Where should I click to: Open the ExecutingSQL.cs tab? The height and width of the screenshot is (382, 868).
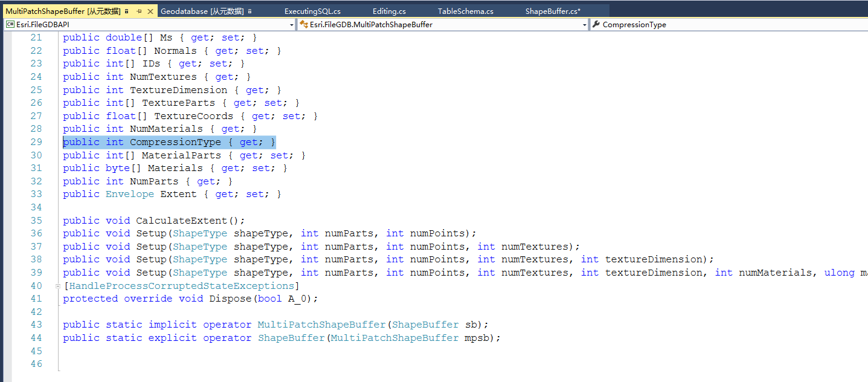coord(312,11)
